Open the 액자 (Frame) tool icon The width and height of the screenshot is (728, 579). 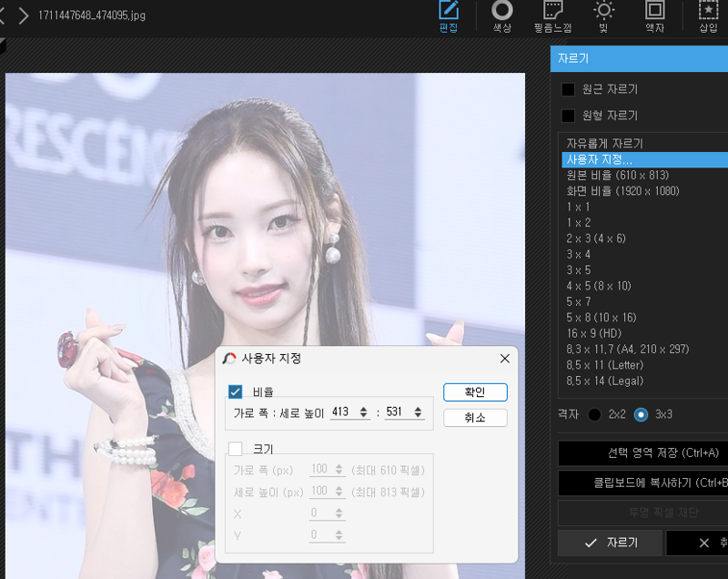click(654, 16)
